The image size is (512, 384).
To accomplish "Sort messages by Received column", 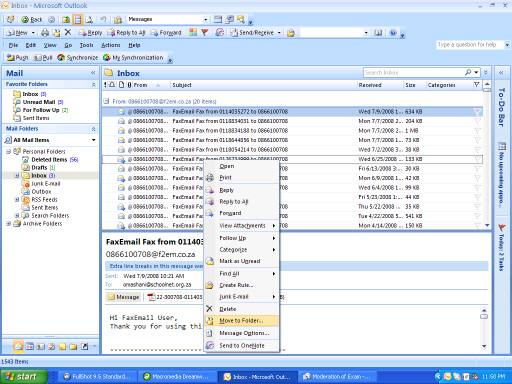I will (380, 85).
